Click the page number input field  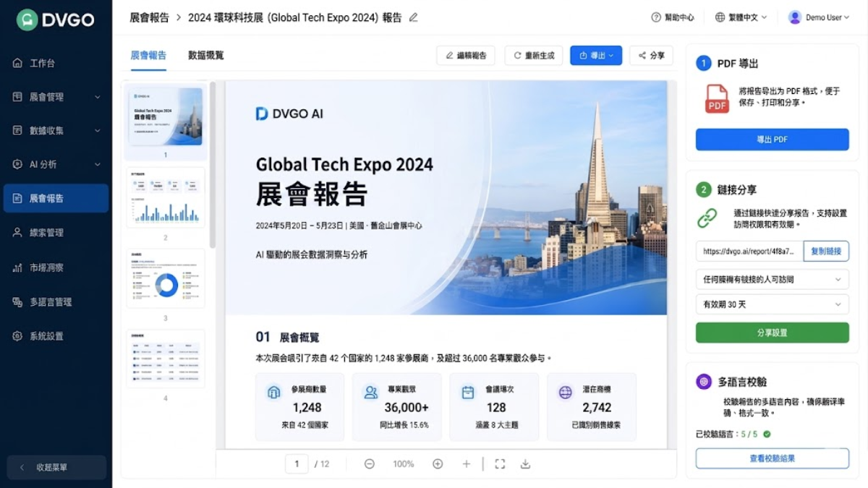(x=297, y=464)
